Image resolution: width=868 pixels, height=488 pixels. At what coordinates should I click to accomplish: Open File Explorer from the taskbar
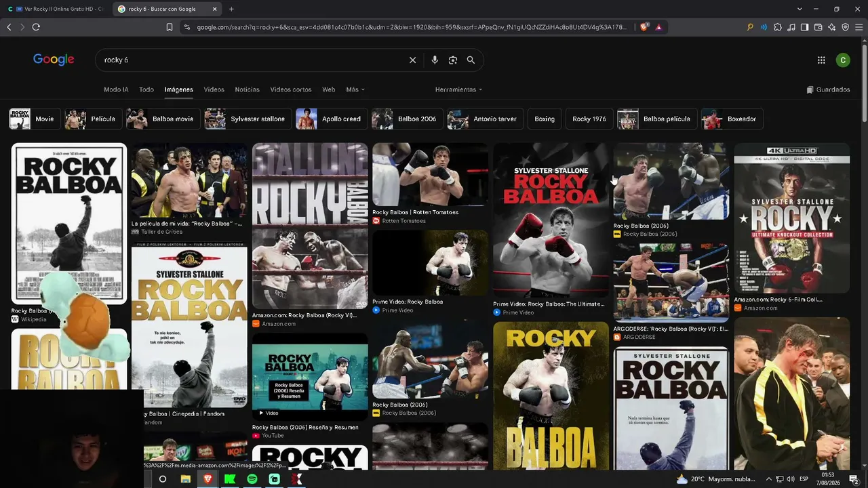coord(185,479)
